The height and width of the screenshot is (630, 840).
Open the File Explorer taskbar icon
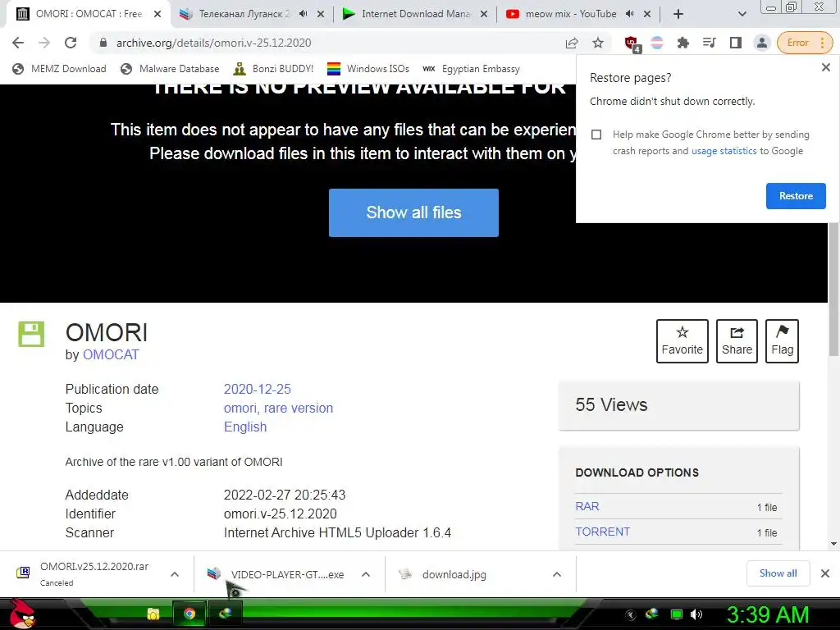(153, 614)
